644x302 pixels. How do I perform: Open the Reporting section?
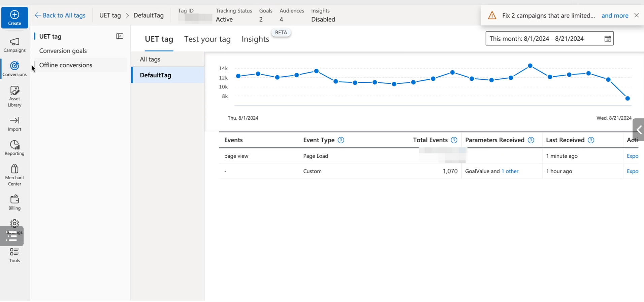coord(14,148)
